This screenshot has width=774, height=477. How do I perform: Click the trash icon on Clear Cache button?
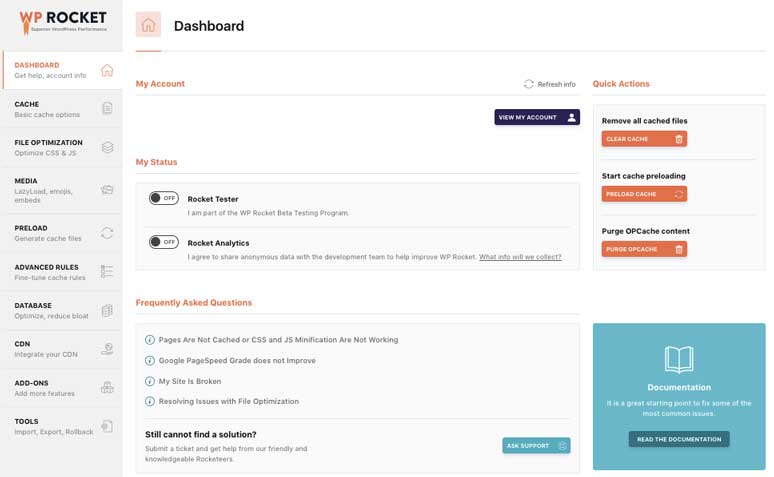[679, 139]
